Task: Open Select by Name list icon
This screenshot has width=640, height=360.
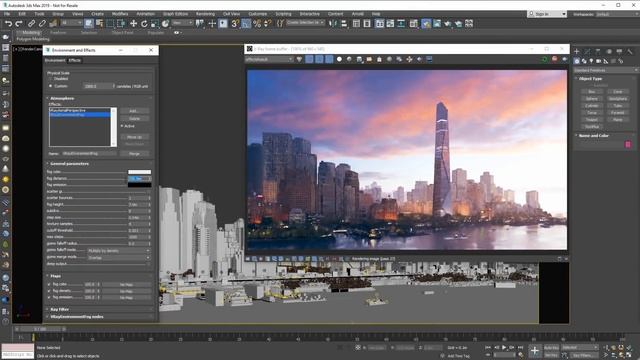Action: tap(99, 24)
